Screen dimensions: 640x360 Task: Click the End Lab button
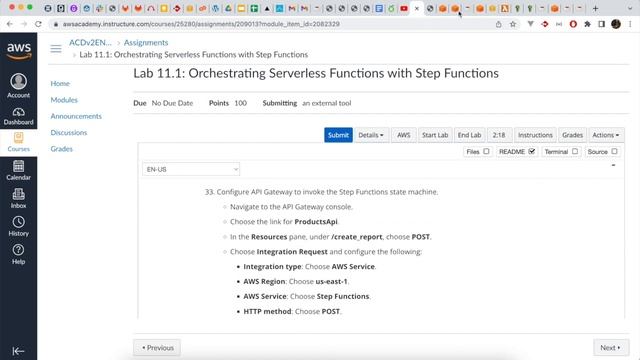point(469,135)
